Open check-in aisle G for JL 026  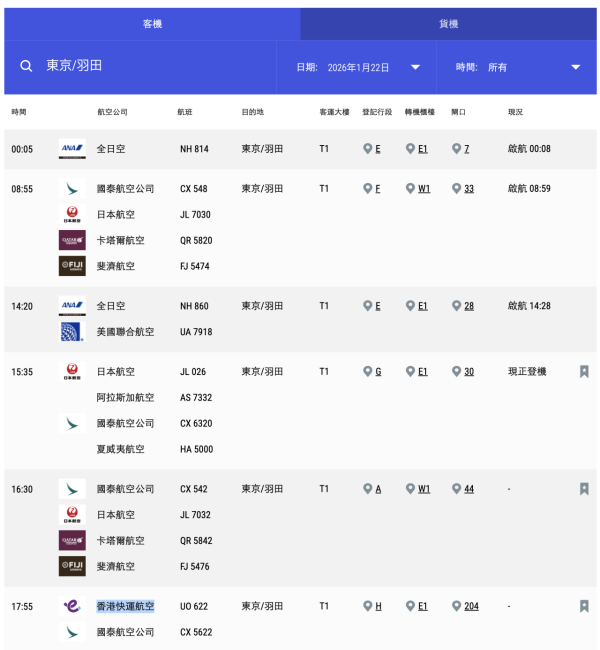pos(378,372)
